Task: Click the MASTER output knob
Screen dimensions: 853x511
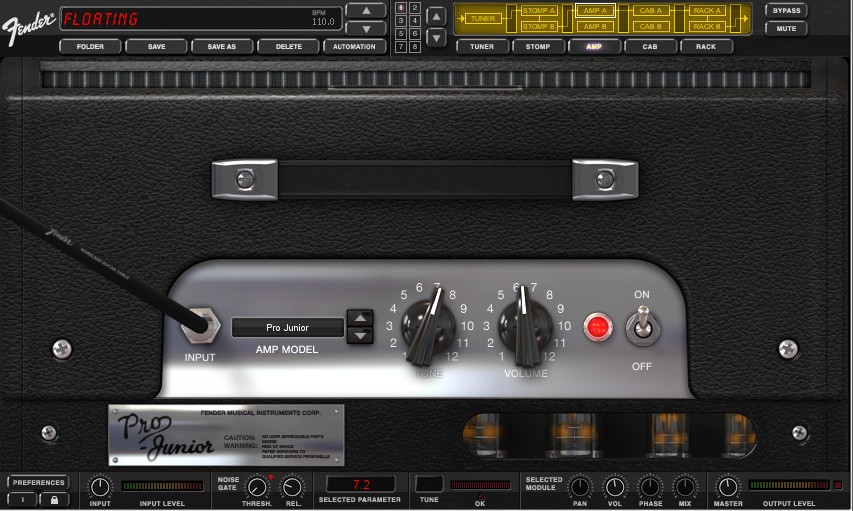Action: (728, 487)
